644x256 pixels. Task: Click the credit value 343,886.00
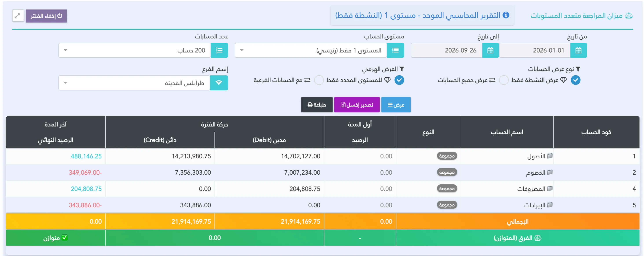tap(195, 205)
